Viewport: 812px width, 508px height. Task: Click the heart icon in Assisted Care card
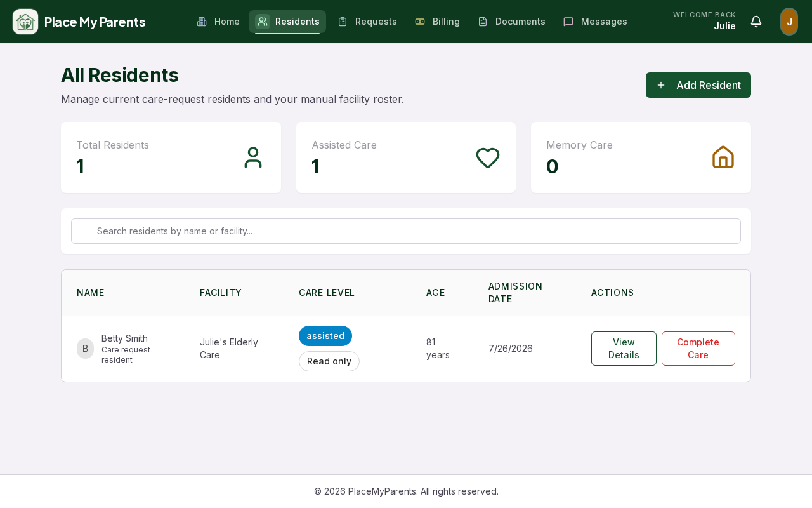click(488, 157)
